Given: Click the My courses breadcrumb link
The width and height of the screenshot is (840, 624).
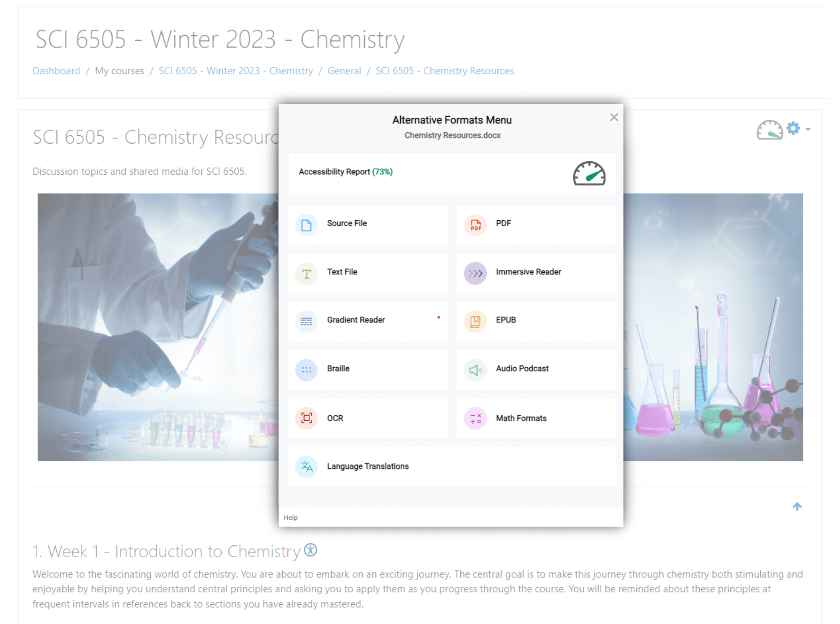Looking at the screenshot, I should (118, 71).
